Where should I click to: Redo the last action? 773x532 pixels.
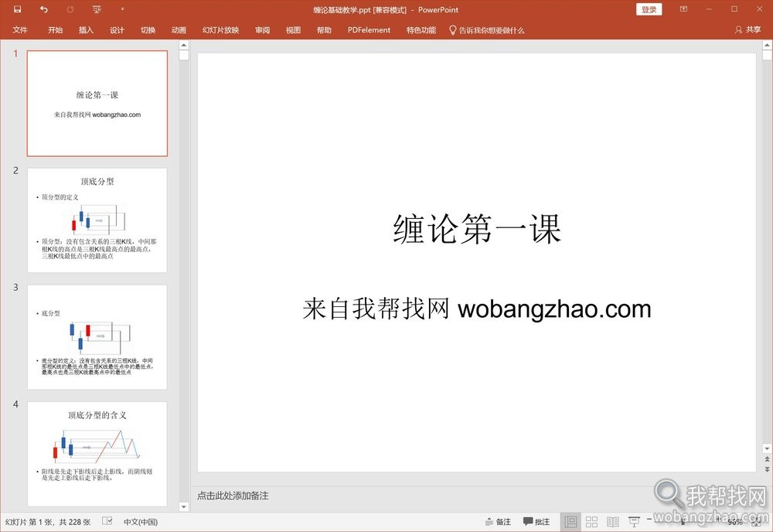(x=70, y=9)
